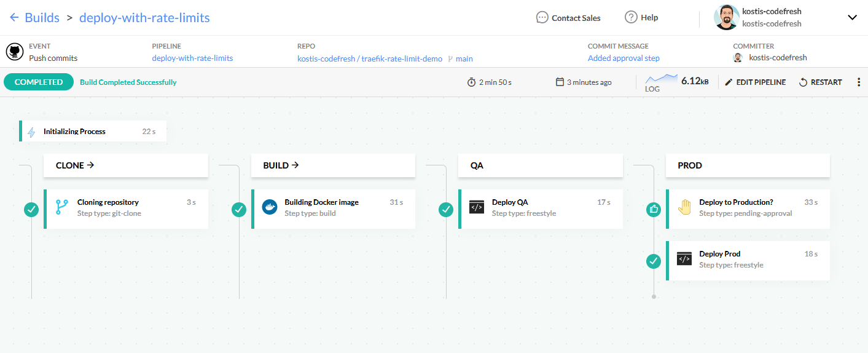Click the '2 min 50 s' duration text
The image size is (868, 353).
click(495, 82)
